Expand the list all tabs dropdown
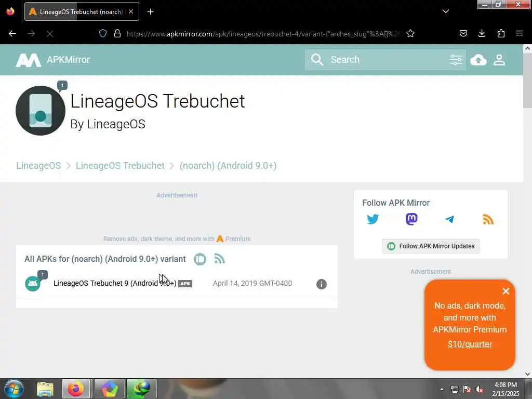The width and height of the screenshot is (532, 399). (x=446, y=11)
